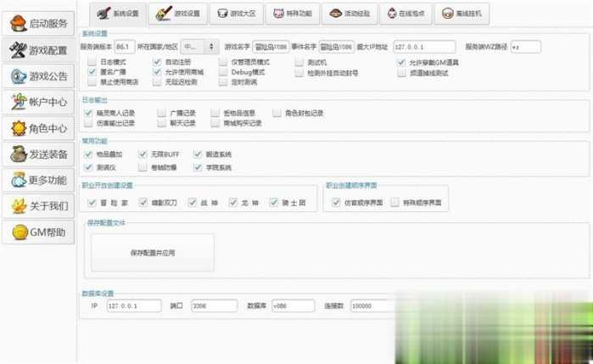Click the 保存配置并应用 button
593x364 pixels.
(153, 253)
